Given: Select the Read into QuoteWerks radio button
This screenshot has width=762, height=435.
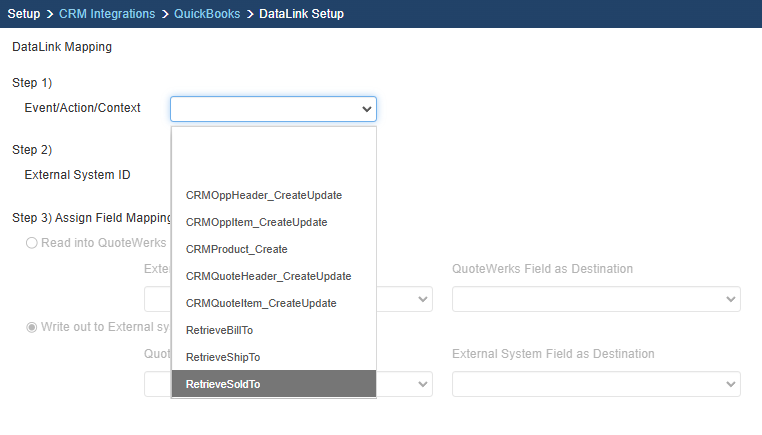Looking at the screenshot, I should coord(32,243).
